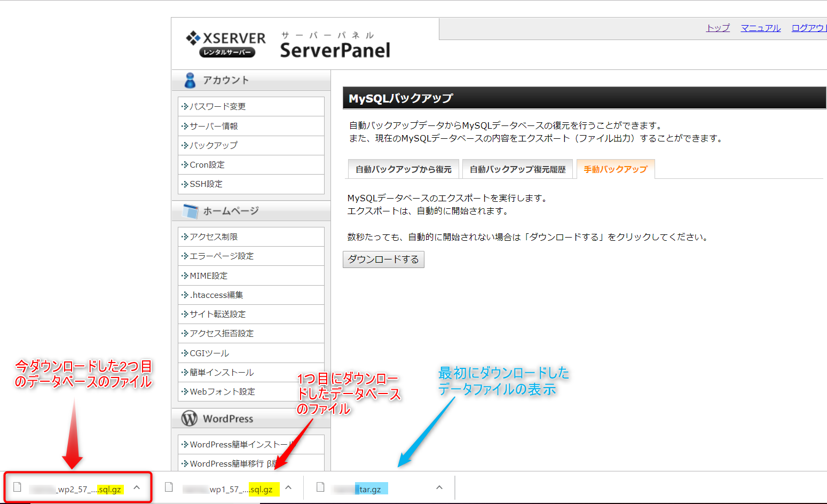827x504 pixels.
Task: Open アクセス制限 in the sidebar
Action: point(251,237)
